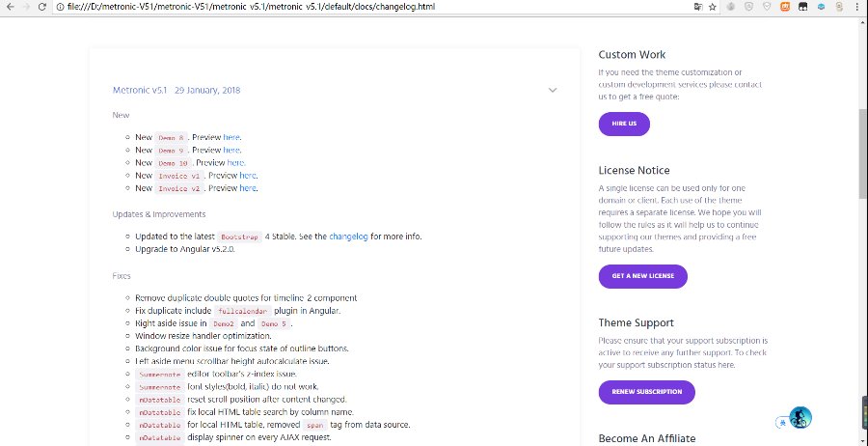The height and width of the screenshot is (446, 868).
Task: Open the grey shield extension with person symbol
Action: 749,7
